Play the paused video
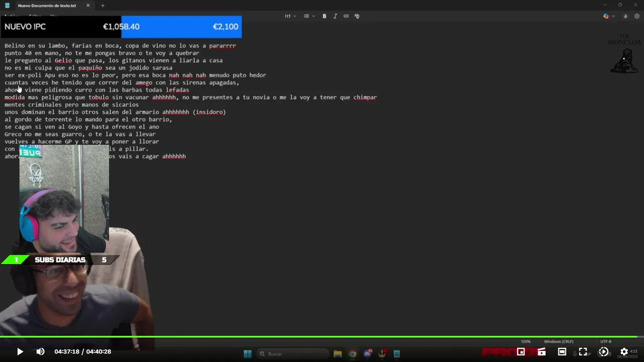Image resolution: width=644 pixels, height=362 pixels. coord(20,351)
